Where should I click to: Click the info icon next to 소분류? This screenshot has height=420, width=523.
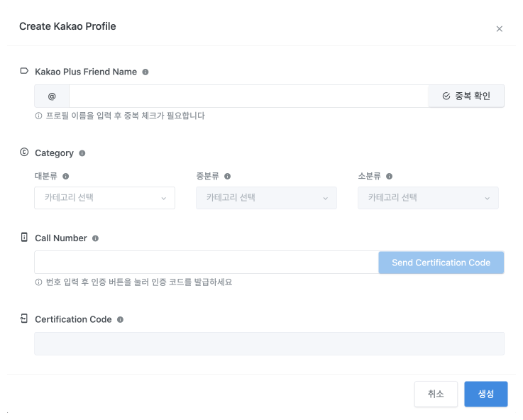390,177
